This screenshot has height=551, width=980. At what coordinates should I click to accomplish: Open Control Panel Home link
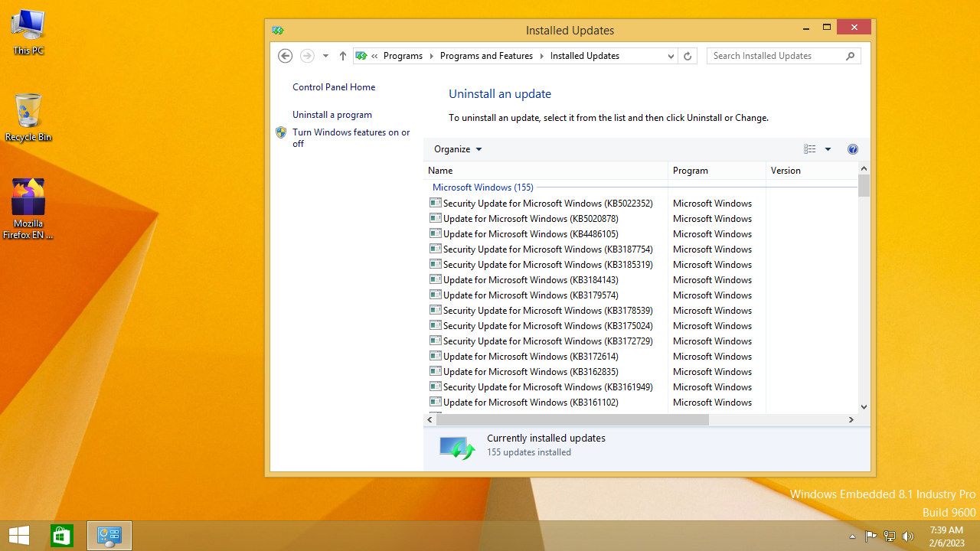point(334,87)
